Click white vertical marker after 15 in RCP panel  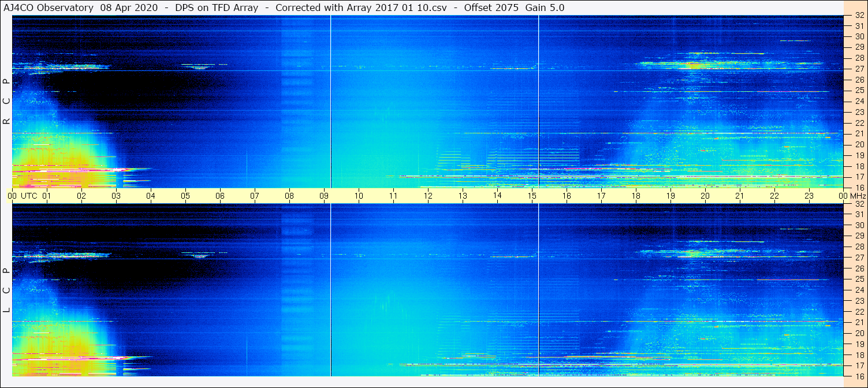538,102
